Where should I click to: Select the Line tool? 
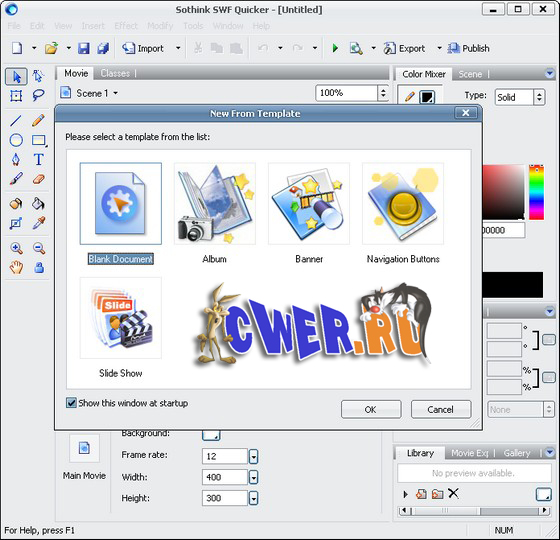pyautogui.click(x=16, y=121)
